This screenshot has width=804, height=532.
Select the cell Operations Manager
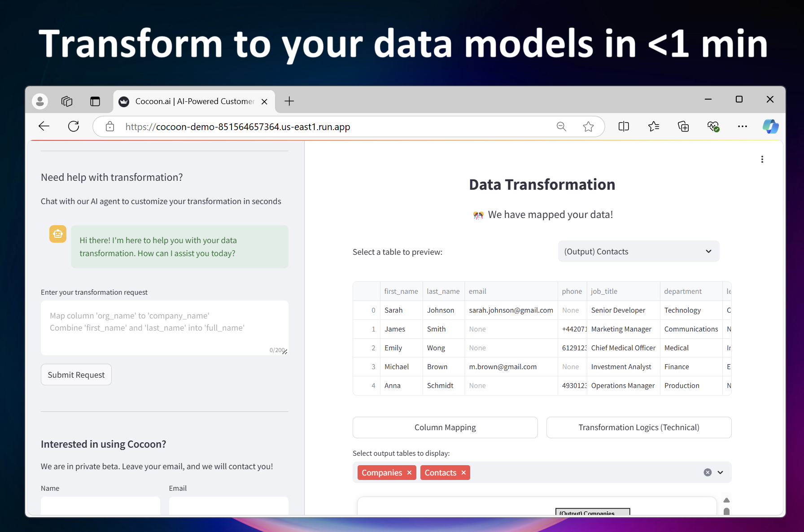click(x=623, y=385)
